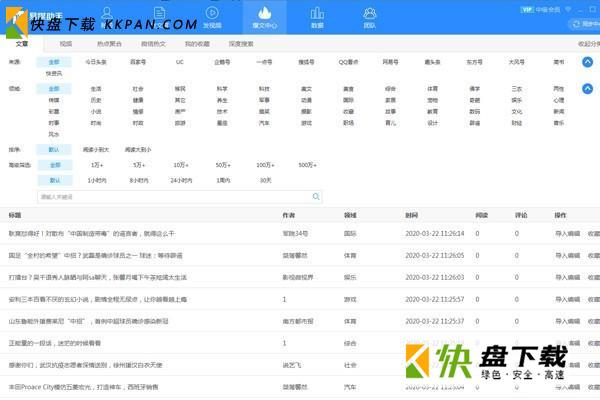This screenshot has height=400, width=600.
Task: Open the 数据 bar chart icon
Action: pos(317,13)
